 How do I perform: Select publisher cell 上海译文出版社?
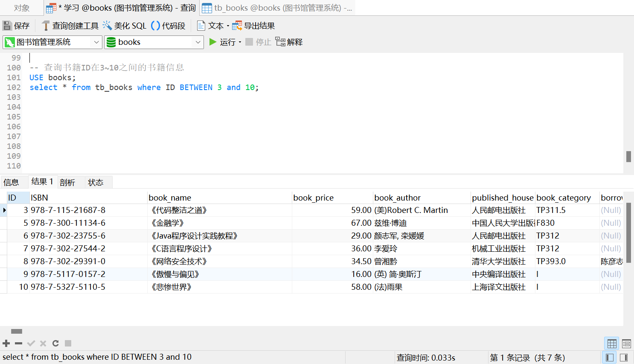tap(503, 287)
